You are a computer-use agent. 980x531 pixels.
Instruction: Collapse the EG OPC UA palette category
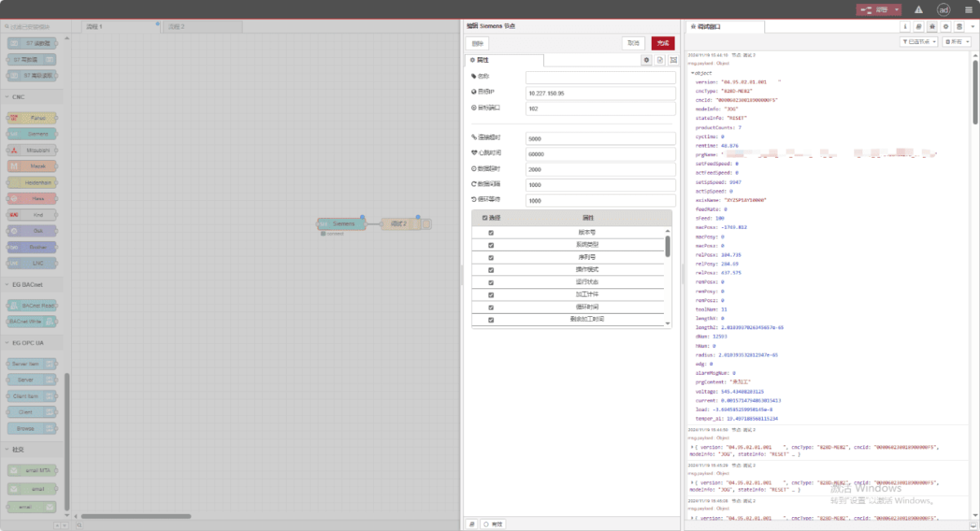(x=33, y=343)
